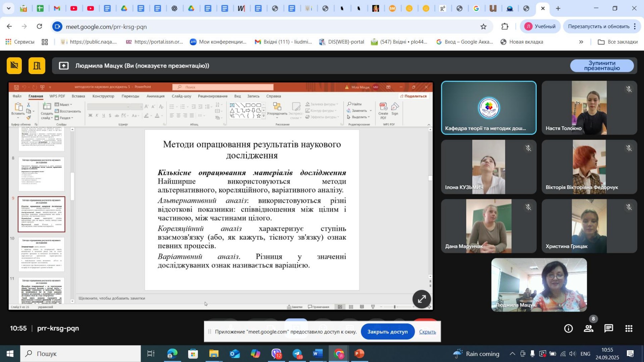Reload the Meet page

(39, 26)
